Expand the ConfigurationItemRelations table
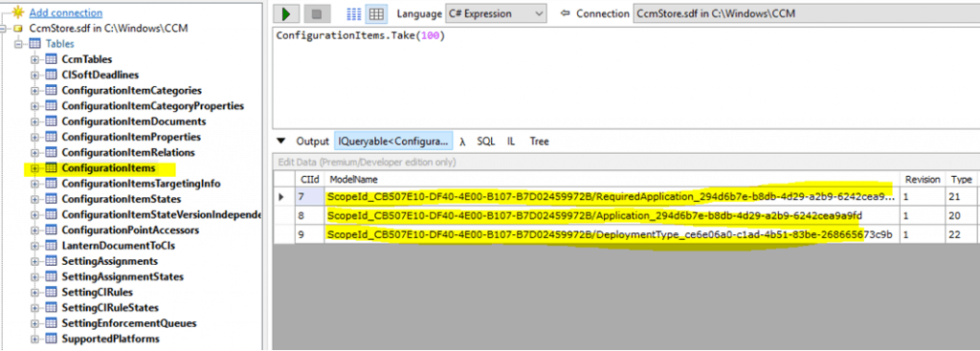980x351 pixels. pos(35,152)
